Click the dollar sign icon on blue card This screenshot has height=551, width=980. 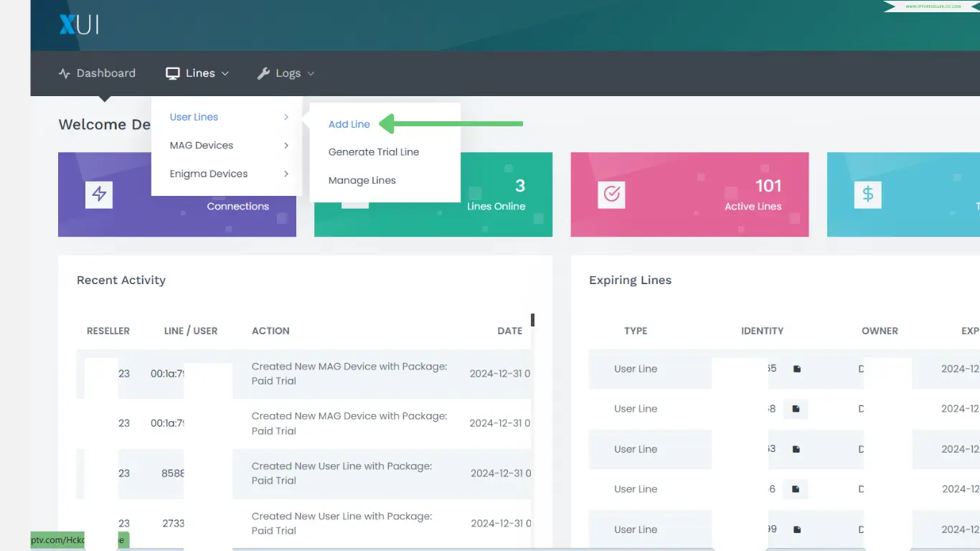(x=867, y=194)
